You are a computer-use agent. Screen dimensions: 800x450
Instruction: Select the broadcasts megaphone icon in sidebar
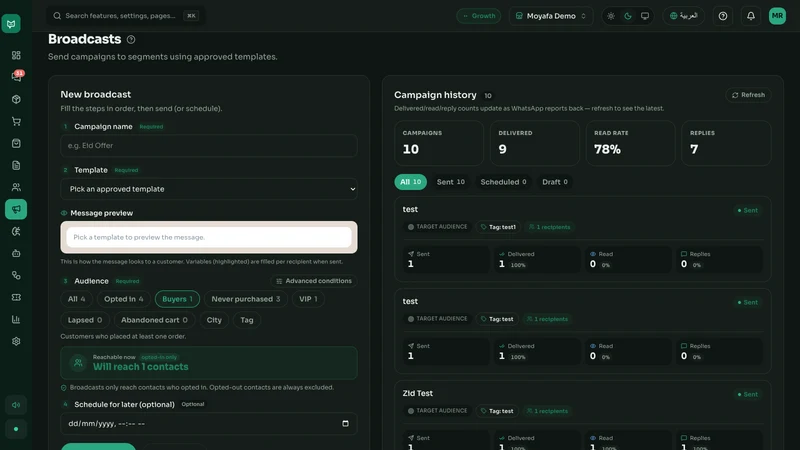16,209
